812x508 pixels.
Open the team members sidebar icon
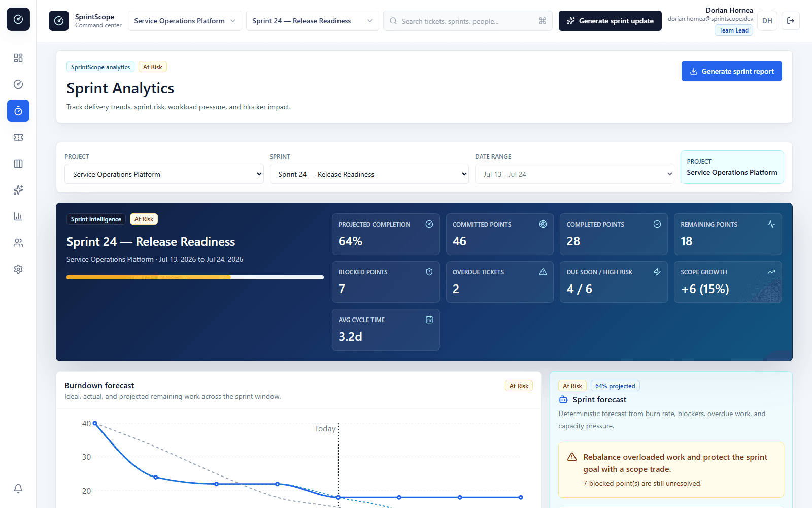(x=18, y=243)
